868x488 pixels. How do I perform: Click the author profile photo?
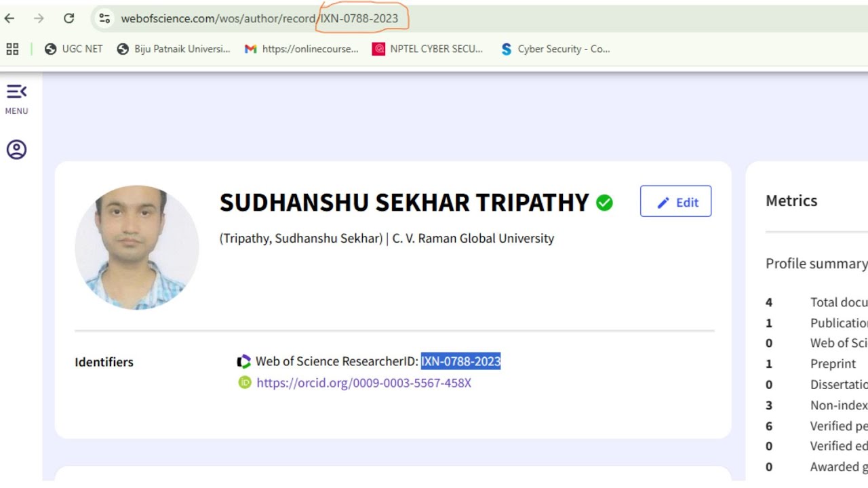click(137, 247)
